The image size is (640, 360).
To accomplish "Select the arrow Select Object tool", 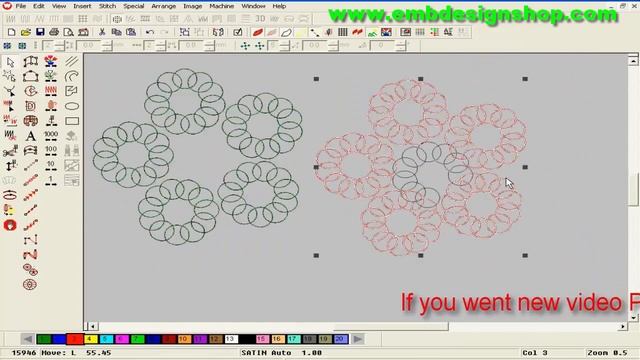I will pos(10,62).
